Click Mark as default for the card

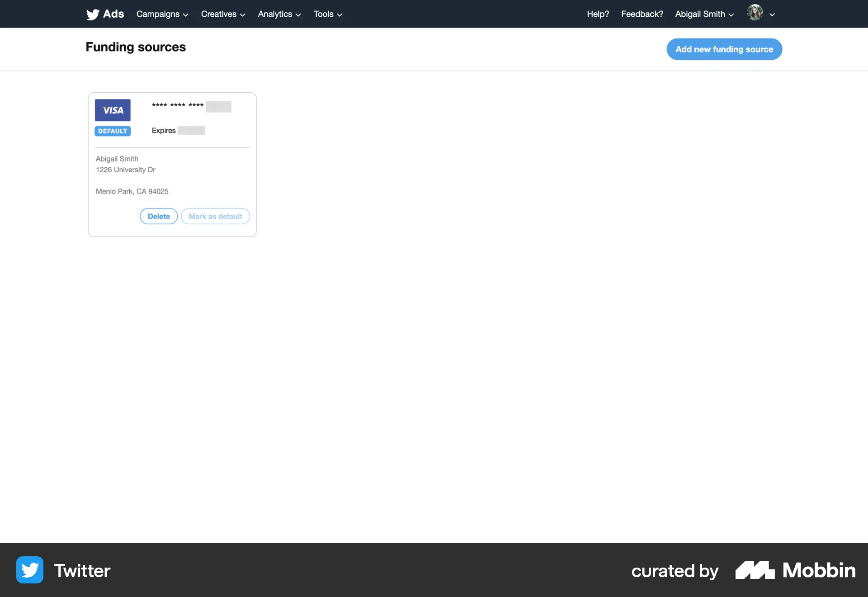click(x=215, y=216)
